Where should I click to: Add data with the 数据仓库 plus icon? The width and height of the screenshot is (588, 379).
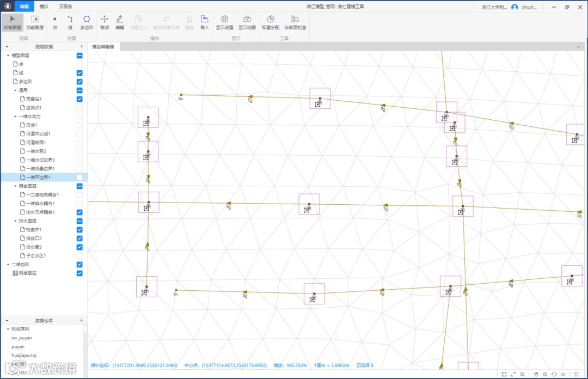[81, 320]
